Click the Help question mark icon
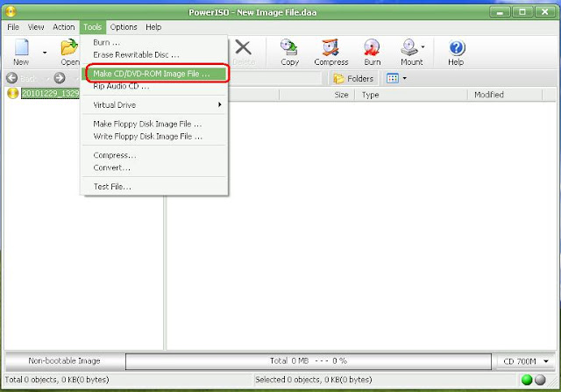The image size is (561, 392). [457, 47]
